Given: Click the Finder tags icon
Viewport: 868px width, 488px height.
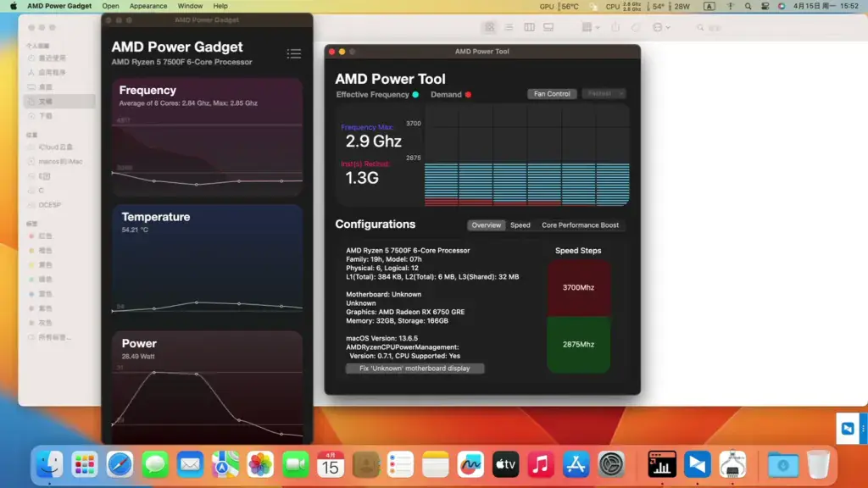Looking at the screenshot, I should [636, 27].
